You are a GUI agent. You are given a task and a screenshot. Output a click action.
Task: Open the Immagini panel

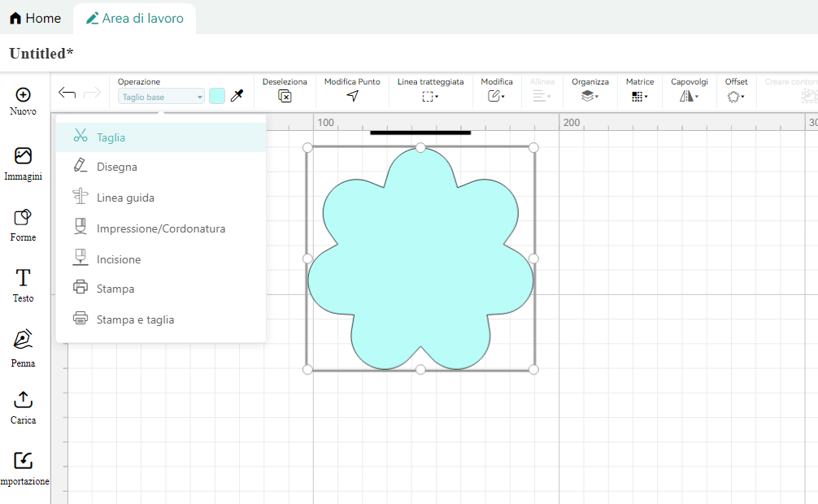coord(23,156)
